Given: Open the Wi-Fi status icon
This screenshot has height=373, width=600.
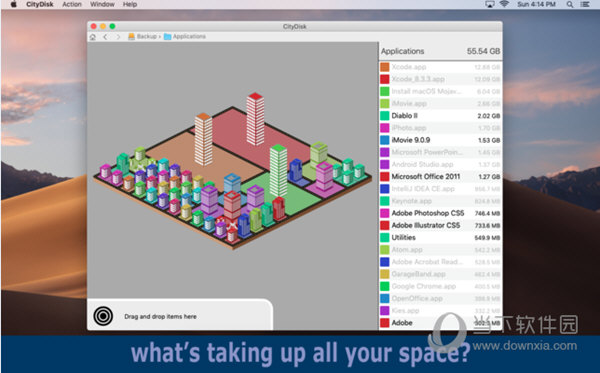Looking at the screenshot, I should (x=504, y=4).
